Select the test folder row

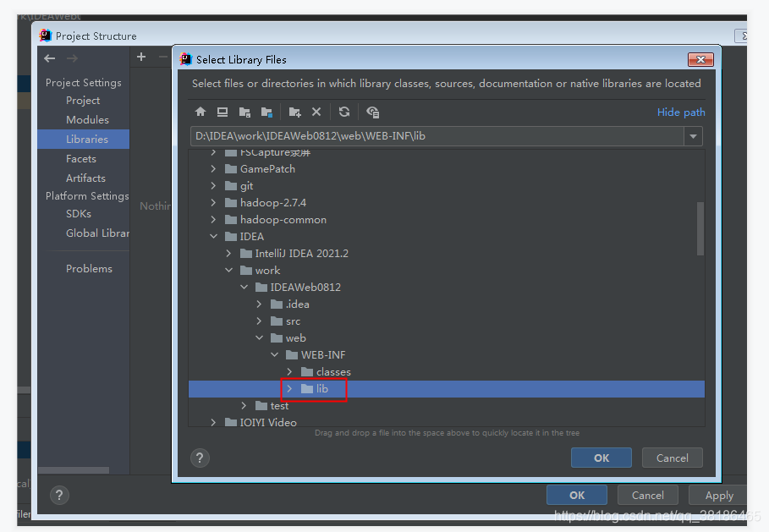[447, 405]
